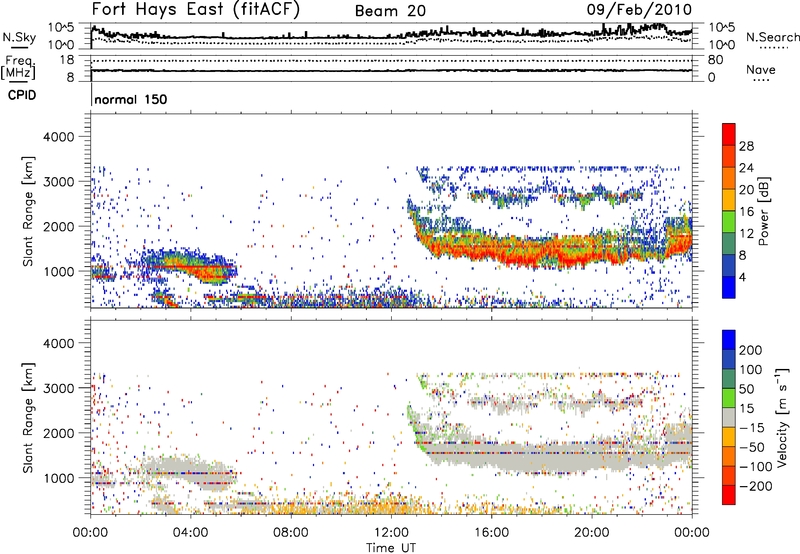Click the '-50' value on the velocity colorbar
The image size is (800, 554).
pos(752,447)
